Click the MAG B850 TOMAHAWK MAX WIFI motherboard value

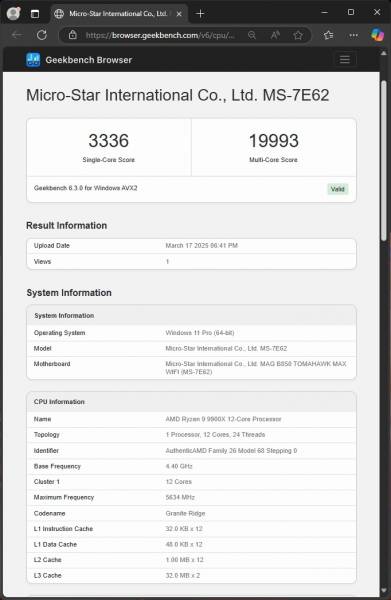(256, 368)
